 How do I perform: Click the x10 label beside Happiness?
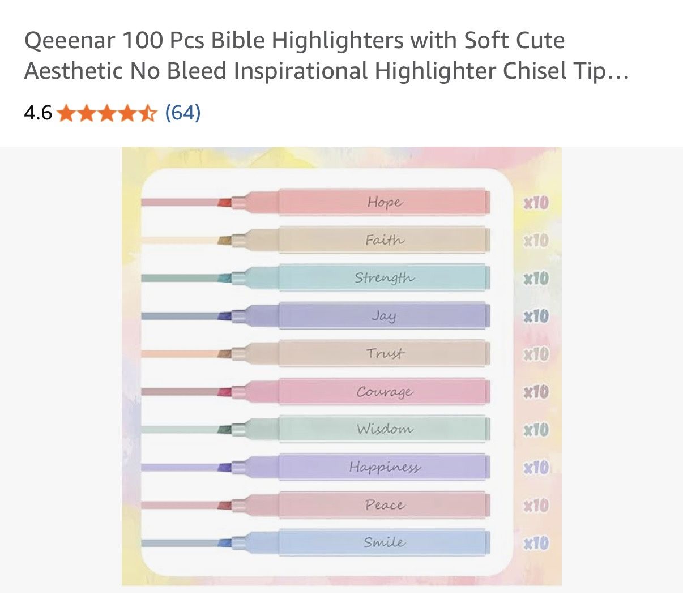point(536,468)
